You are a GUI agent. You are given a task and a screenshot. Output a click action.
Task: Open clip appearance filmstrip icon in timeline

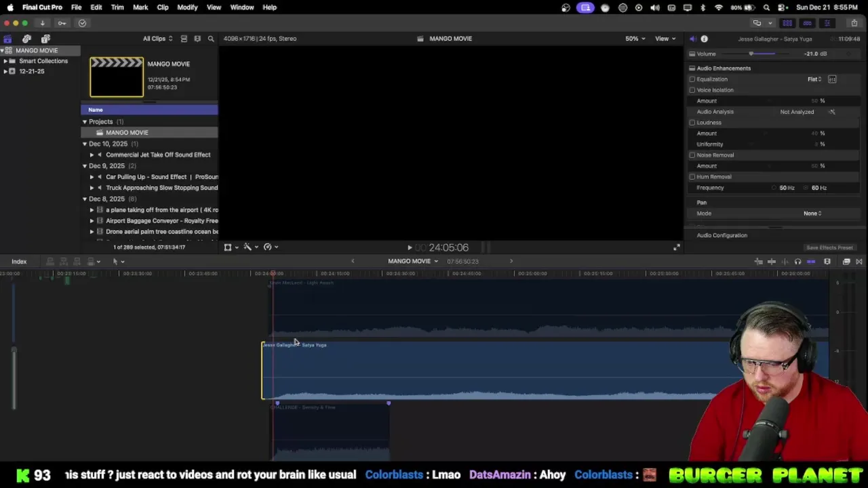pos(827,262)
